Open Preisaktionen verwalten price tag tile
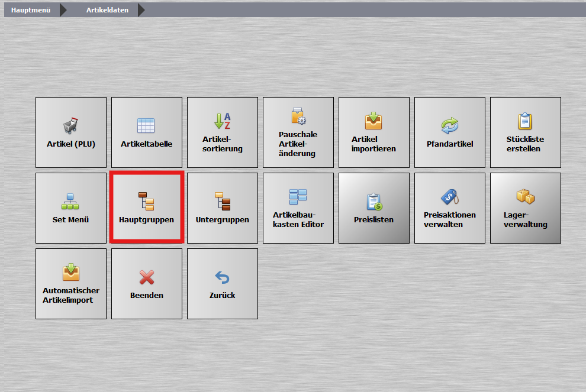Screen dimensions: 586x392 pyautogui.click(x=450, y=208)
